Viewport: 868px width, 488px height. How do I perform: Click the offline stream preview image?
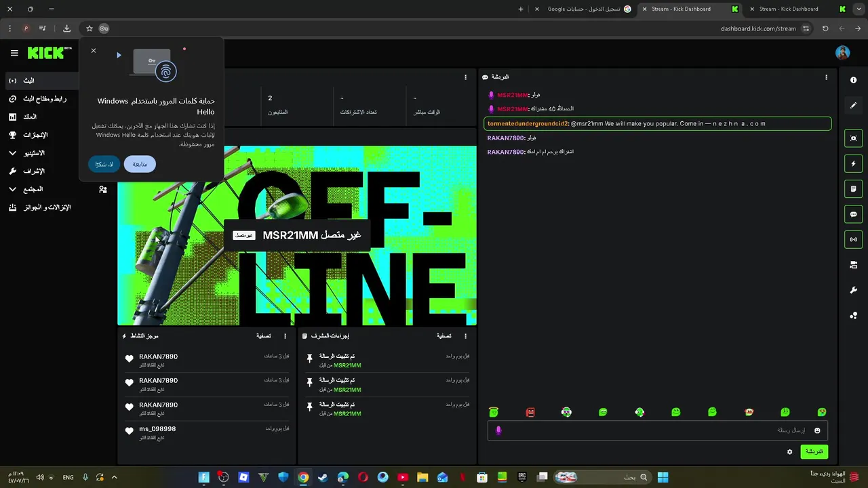point(297,236)
